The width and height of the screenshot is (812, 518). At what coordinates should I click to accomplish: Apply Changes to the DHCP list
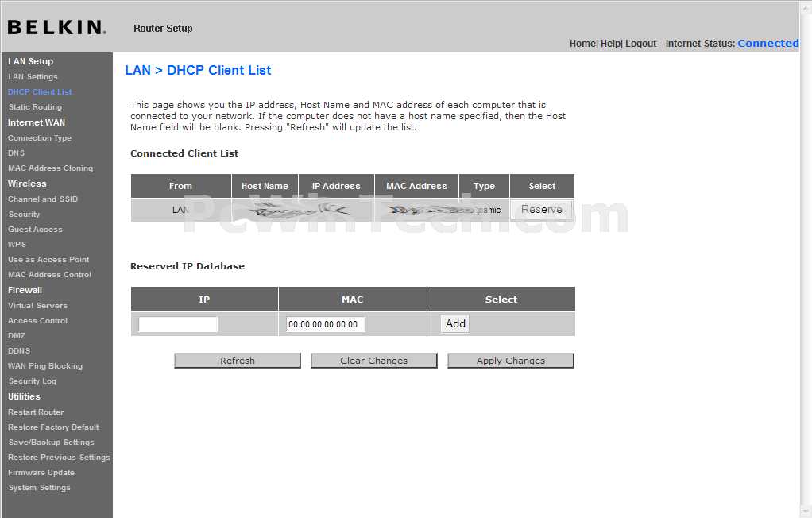(511, 361)
